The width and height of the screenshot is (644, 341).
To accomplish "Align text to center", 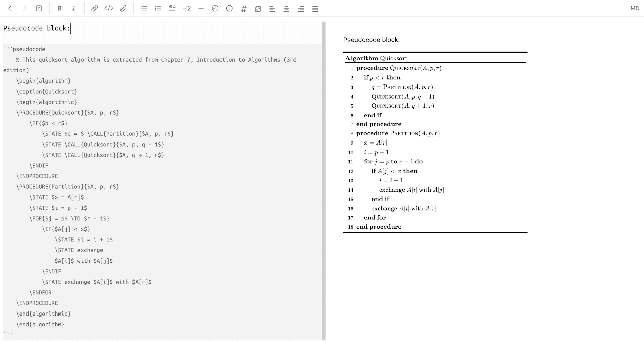I will point(286,9).
